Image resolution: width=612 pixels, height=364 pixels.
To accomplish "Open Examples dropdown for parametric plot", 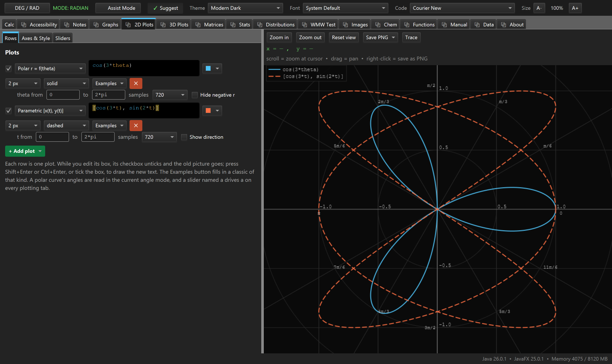I will click(x=110, y=126).
